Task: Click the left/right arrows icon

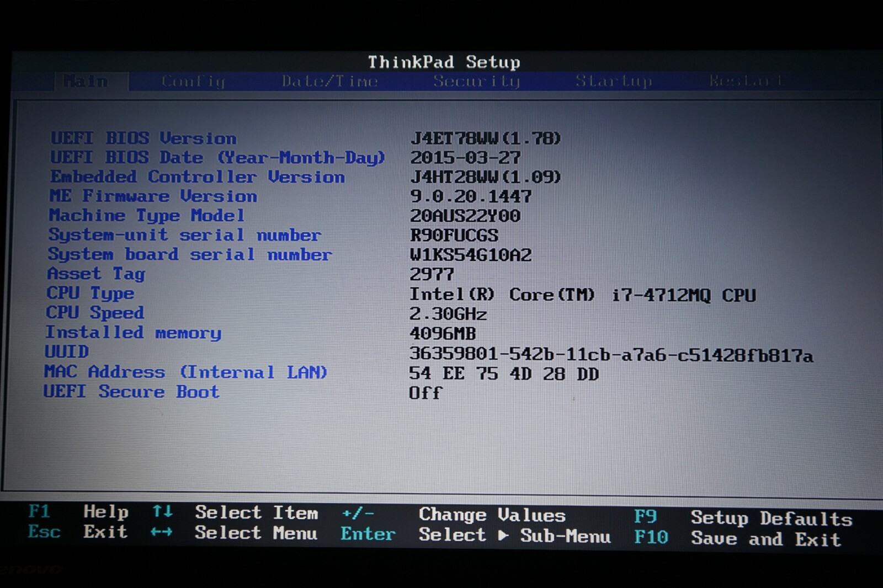Action: coord(161,532)
